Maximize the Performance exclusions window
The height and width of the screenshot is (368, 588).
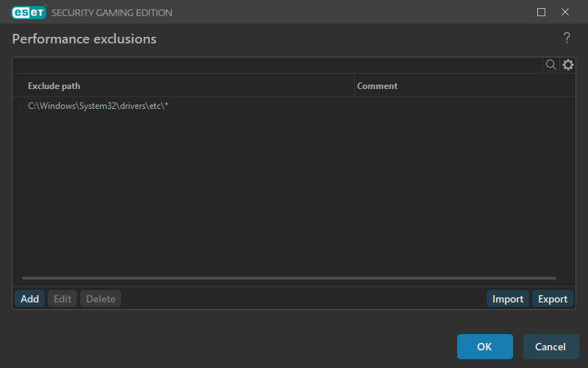pos(541,13)
